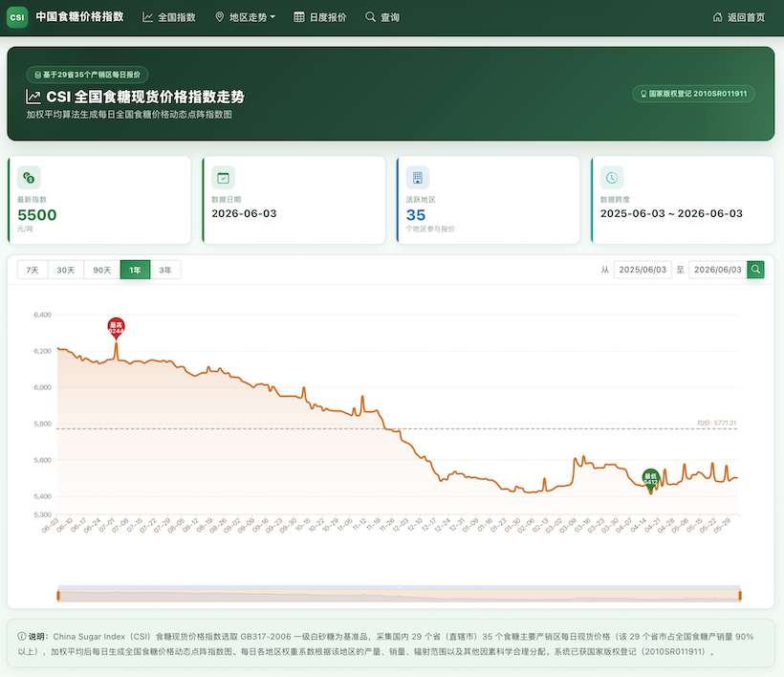
Task: Click the 均价 average line label
Action: point(717,423)
